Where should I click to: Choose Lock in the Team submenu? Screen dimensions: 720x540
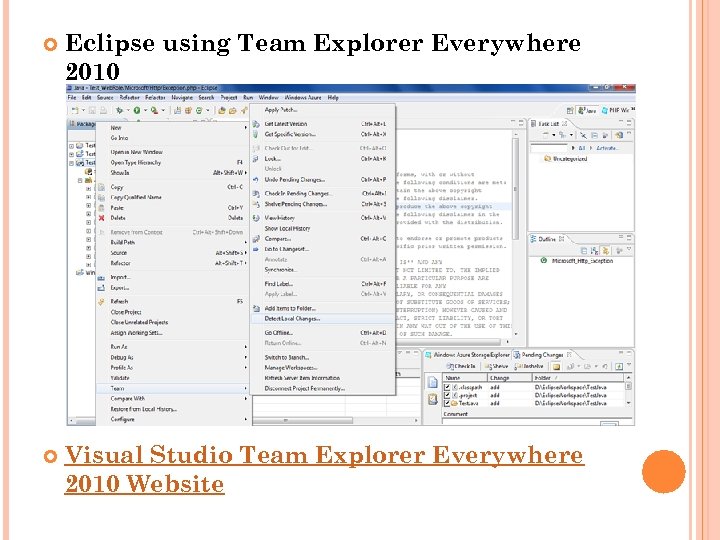(323, 158)
